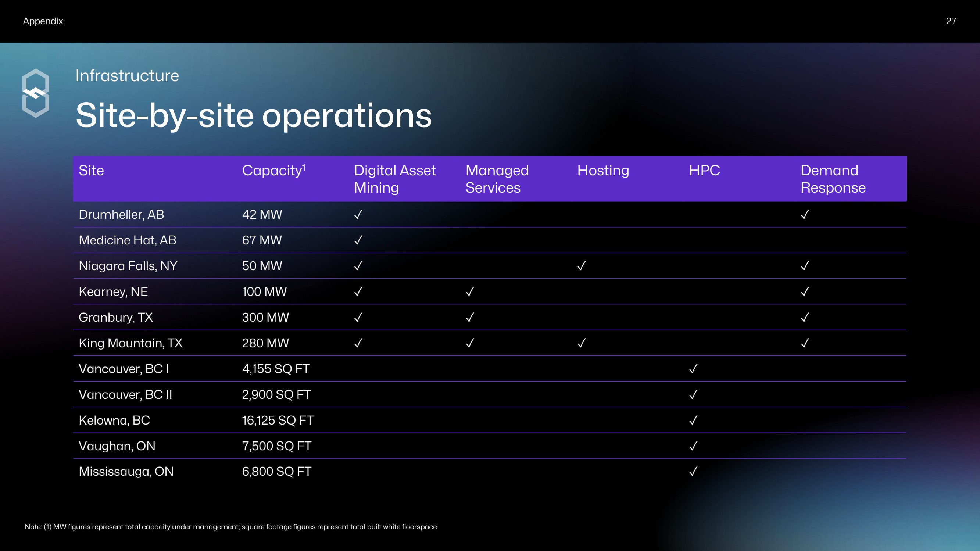Viewport: 980px width, 551px height.
Task: Click Drumheller's Digital Asset Mining checkmark
Action: [358, 215]
